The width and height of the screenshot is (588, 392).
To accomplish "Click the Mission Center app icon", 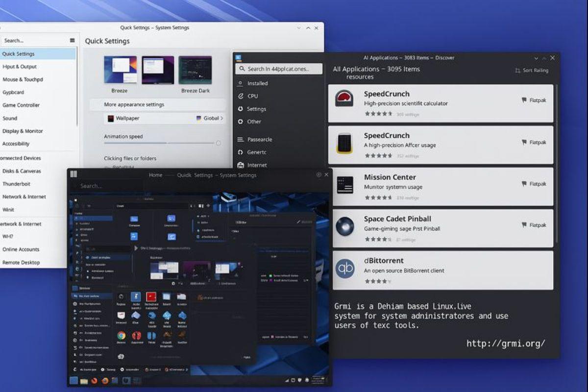I will (345, 185).
